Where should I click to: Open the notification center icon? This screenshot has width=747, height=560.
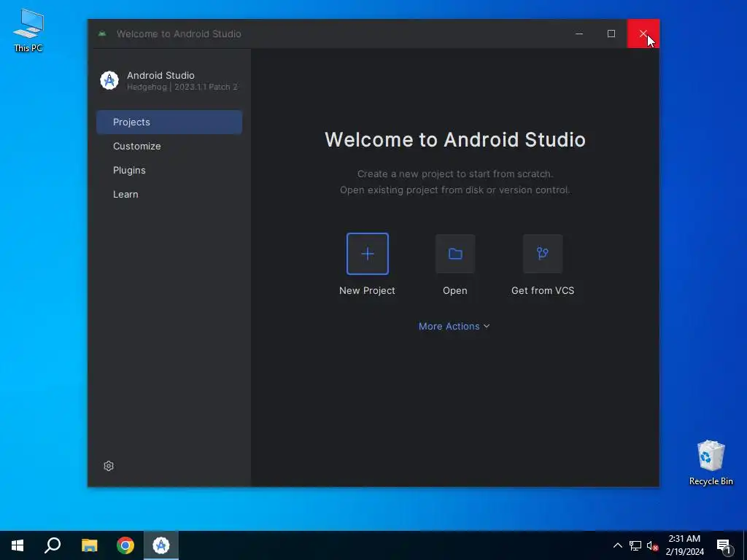[x=724, y=545]
